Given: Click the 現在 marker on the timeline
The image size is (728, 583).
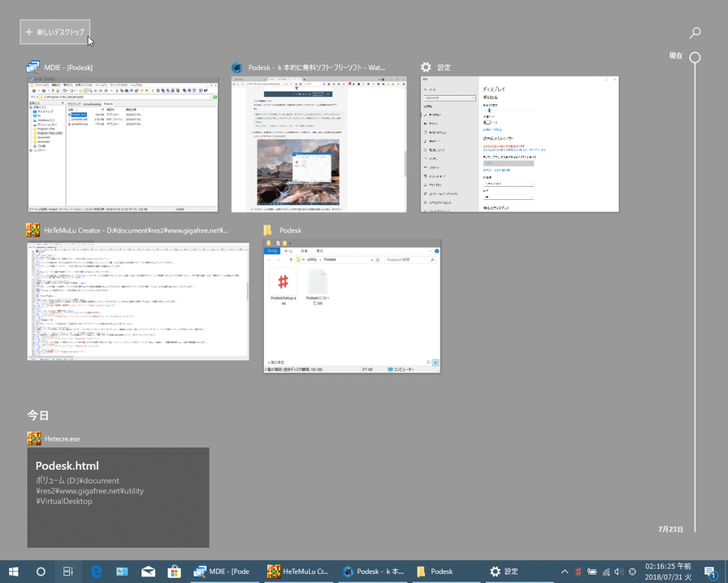Looking at the screenshot, I should (695, 57).
